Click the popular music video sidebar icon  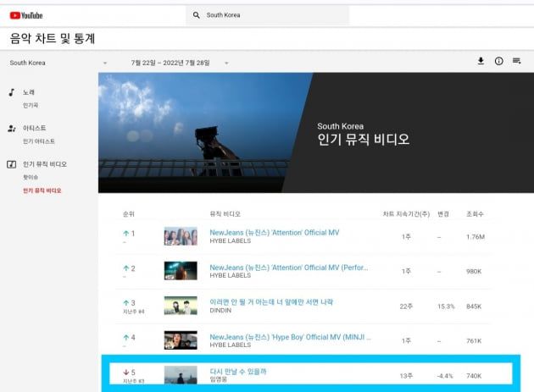point(12,164)
